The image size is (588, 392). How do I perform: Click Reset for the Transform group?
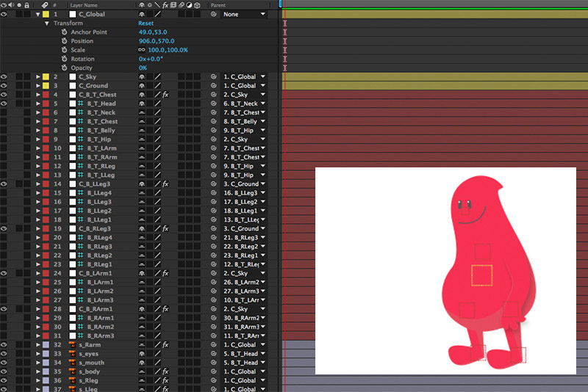click(x=146, y=23)
